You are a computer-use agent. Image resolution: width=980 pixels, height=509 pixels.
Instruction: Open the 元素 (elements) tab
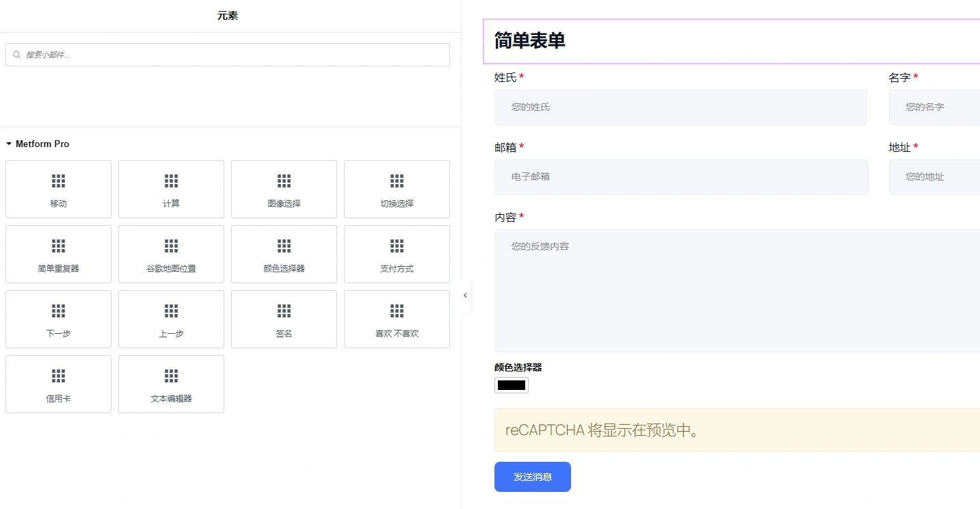227,15
